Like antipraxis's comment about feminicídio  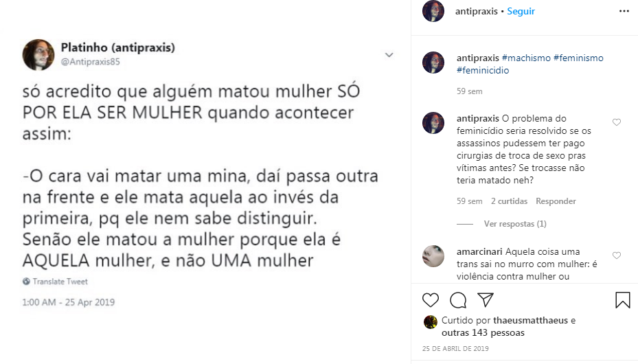[x=616, y=122]
